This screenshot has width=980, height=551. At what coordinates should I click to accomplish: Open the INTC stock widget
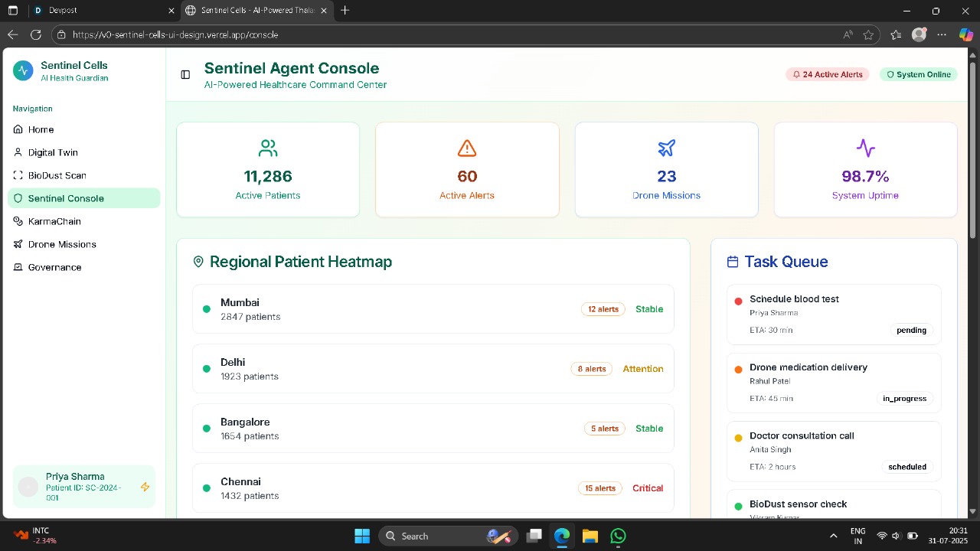coord(36,536)
